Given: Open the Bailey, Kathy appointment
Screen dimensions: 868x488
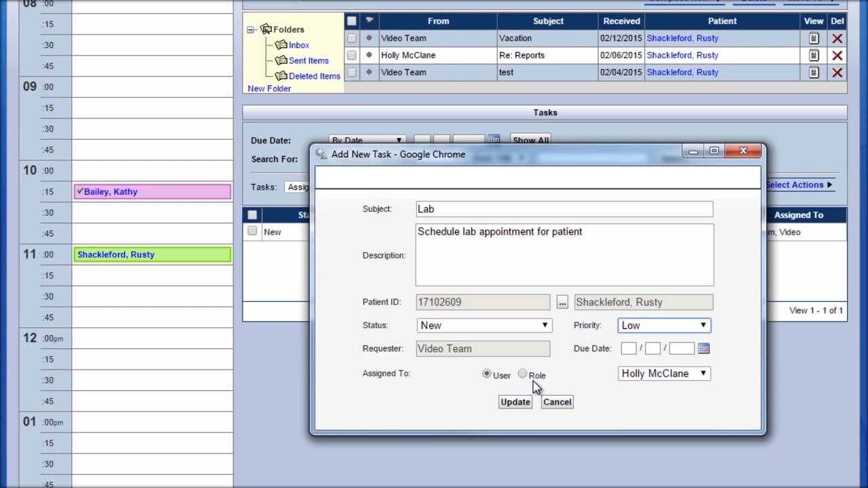Looking at the screenshot, I should click(153, 192).
